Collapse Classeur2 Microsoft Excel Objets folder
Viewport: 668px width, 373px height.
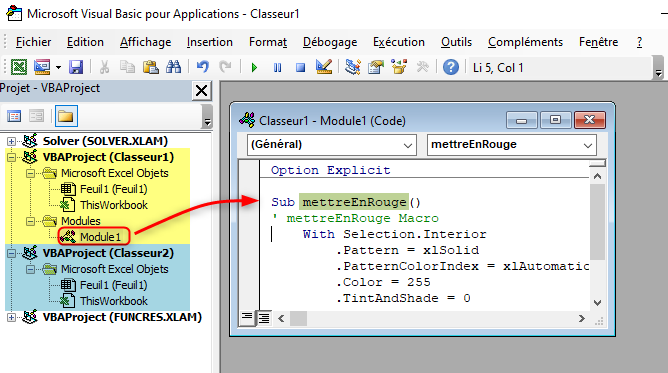[30, 269]
